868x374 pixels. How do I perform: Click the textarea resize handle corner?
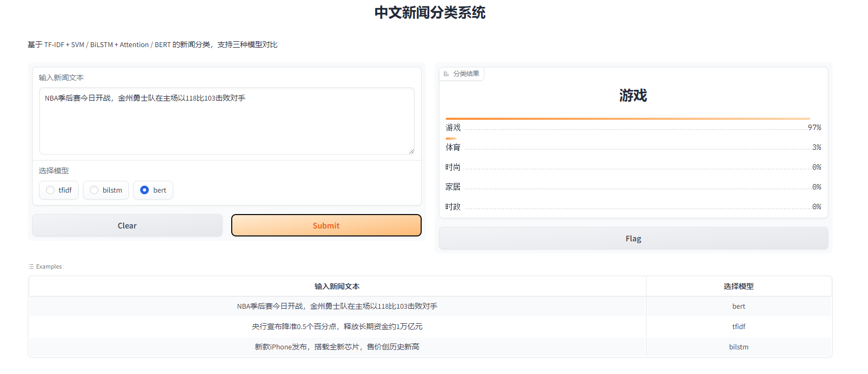411,151
